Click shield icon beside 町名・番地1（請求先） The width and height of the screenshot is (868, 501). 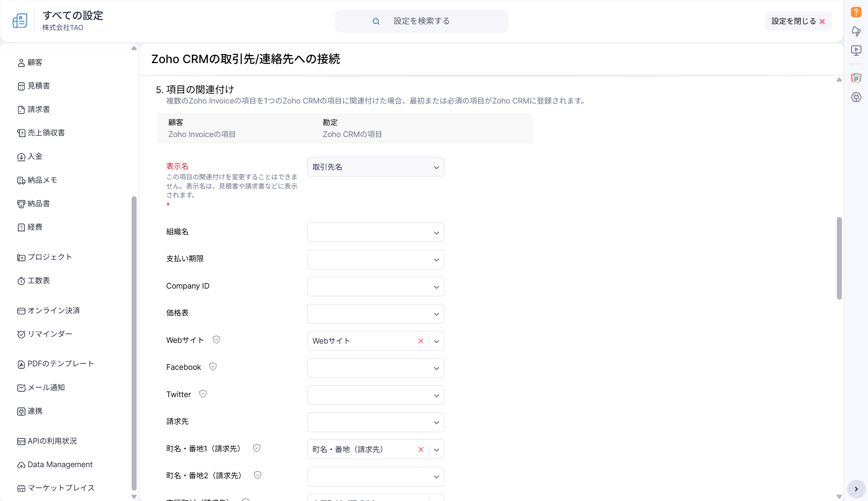point(257,448)
